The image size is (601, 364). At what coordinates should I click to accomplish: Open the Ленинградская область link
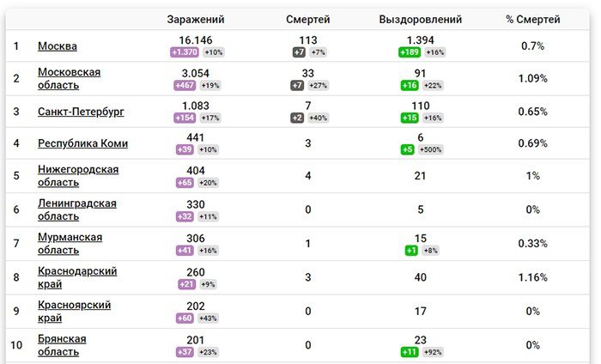[x=76, y=209]
